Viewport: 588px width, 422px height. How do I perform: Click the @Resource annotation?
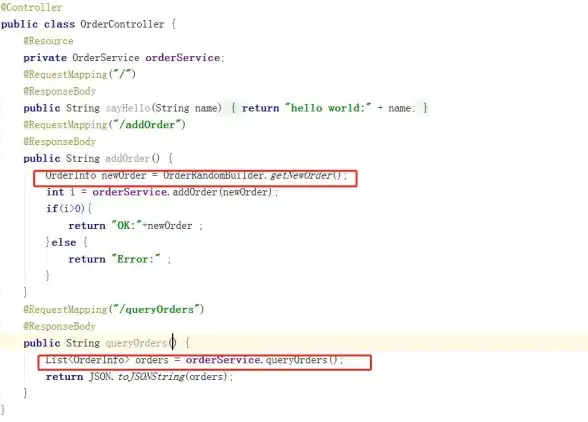(48, 41)
